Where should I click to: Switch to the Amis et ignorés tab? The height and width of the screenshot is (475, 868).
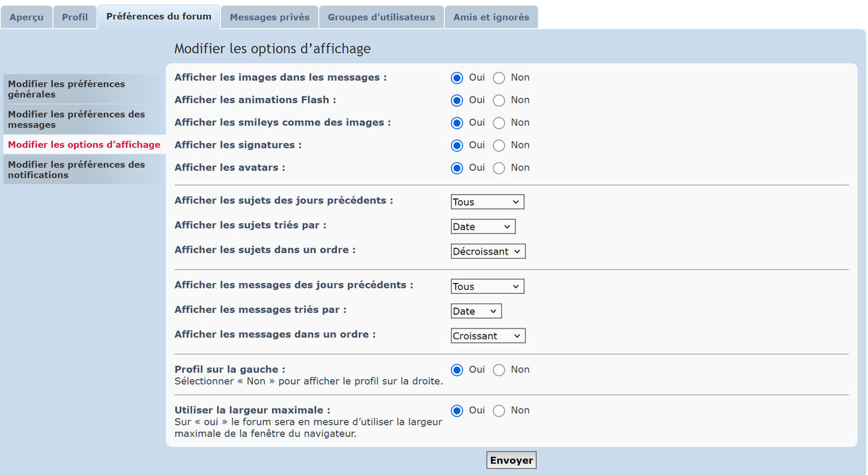coord(491,17)
